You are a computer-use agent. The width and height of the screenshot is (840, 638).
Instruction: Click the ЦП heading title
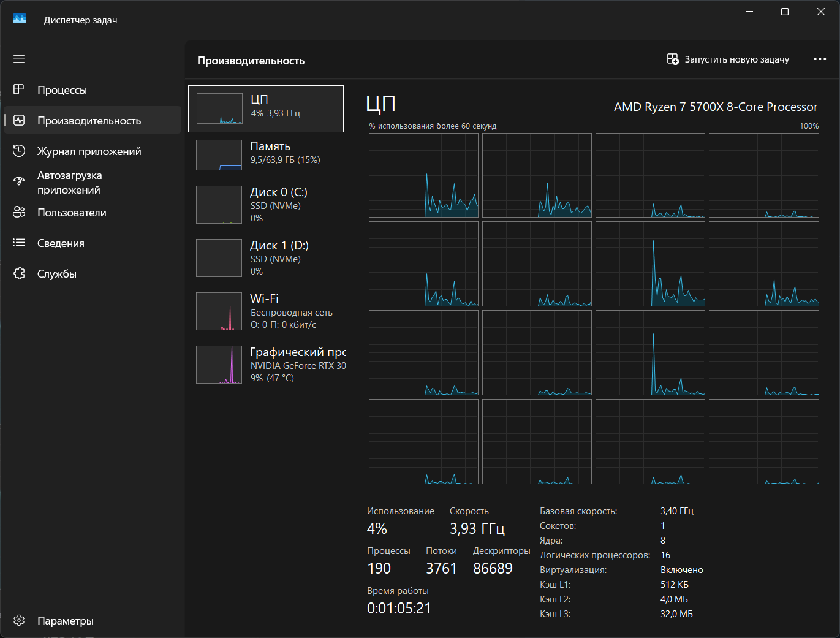tap(380, 104)
